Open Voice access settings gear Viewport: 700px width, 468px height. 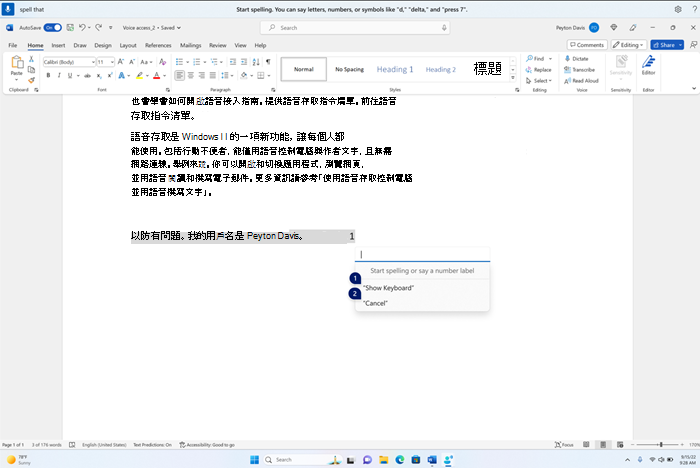coord(678,9)
